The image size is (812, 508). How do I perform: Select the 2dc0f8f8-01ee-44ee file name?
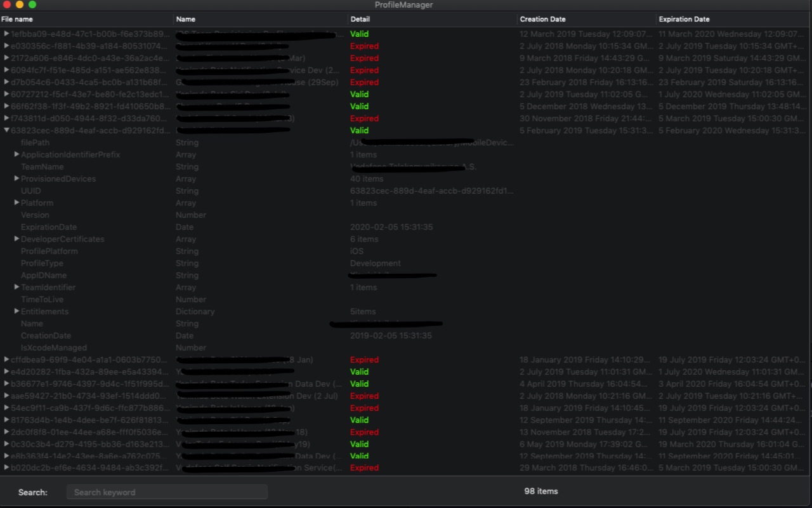[x=90, y=432]
